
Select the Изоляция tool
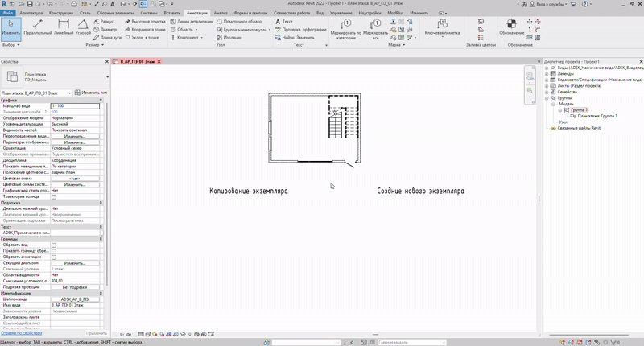[229, 37]
